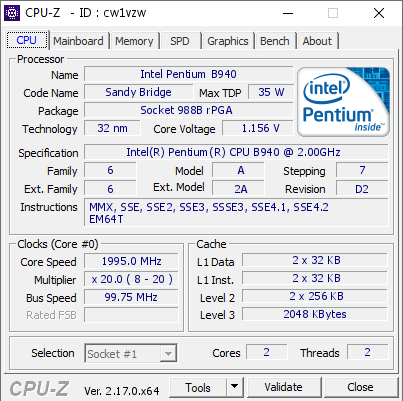Click the Cores value '2'
Image resolution: width=403 pixels, height=401 pixels.
[267, 352]
